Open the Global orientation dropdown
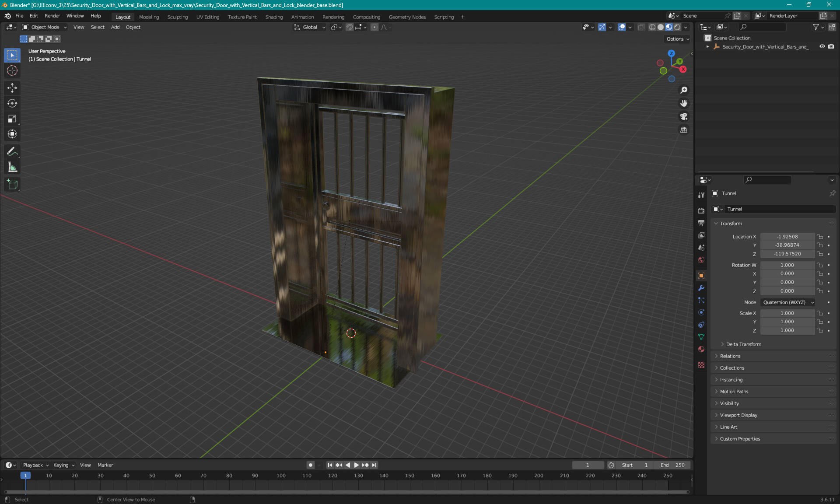Image resolution: width=840 pixels, height=504 pixels. pyautogui.click(x=309, y=27)
